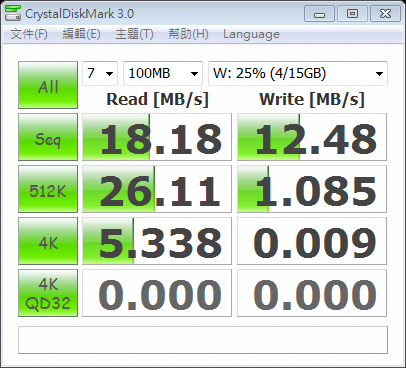Select the 4K read result 5.338
Image resolution: width=406 pixels, height=368 pixels.
[157, 241]
